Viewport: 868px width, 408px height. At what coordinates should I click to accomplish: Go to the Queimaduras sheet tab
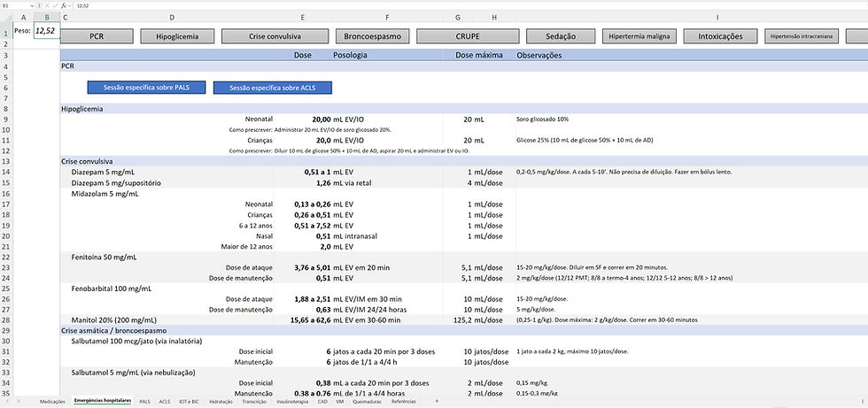[367, 401]
